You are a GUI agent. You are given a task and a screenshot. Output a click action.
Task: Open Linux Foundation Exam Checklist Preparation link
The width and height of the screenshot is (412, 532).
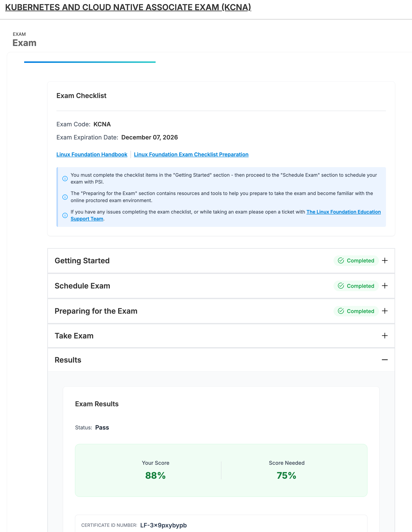tap(191, 154)
